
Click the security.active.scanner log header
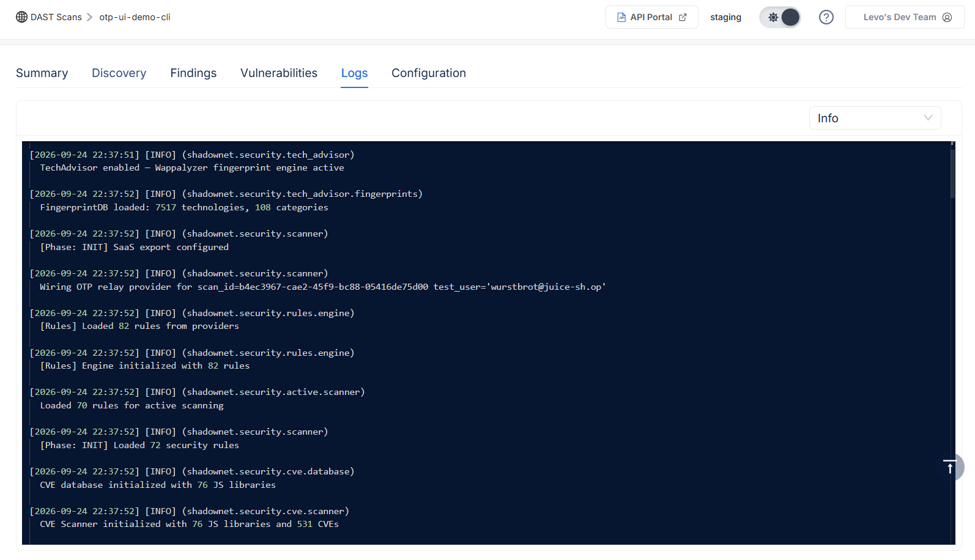coord(198,392)
